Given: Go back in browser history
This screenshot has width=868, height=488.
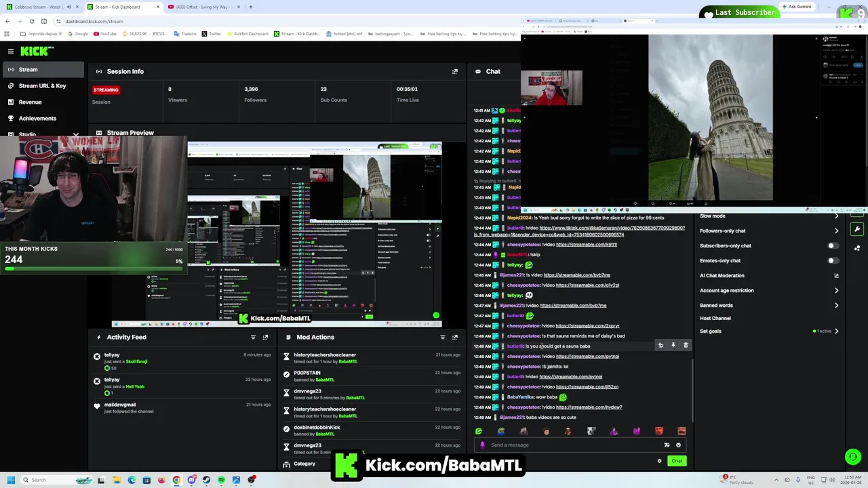Looking at the screenshot, I should (7, 21).
